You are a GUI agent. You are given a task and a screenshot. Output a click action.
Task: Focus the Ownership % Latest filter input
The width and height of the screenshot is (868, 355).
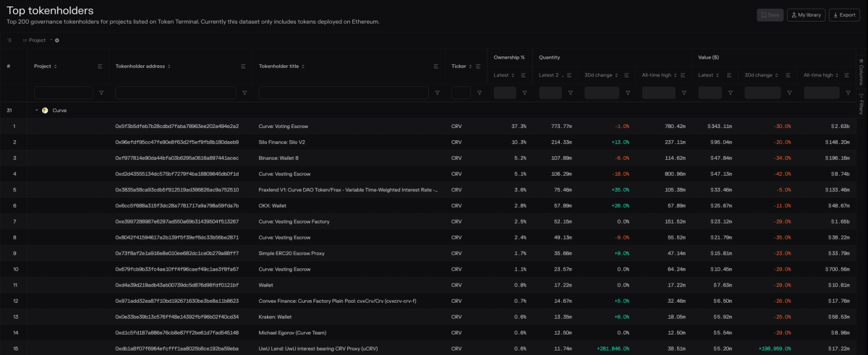pos(505,93)
